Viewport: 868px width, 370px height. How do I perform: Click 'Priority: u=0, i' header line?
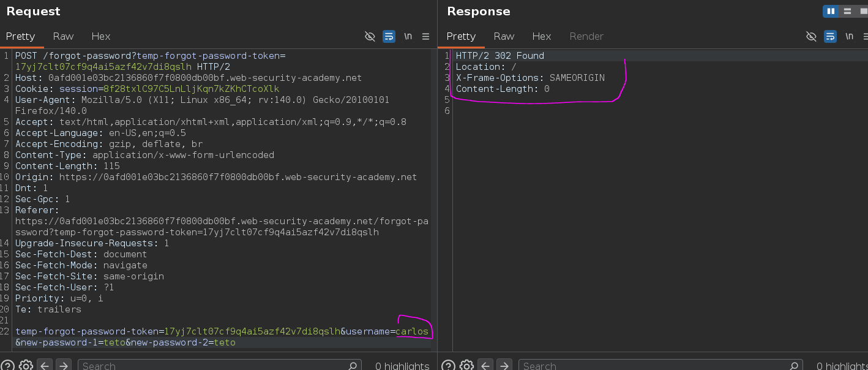pos(59,298)
